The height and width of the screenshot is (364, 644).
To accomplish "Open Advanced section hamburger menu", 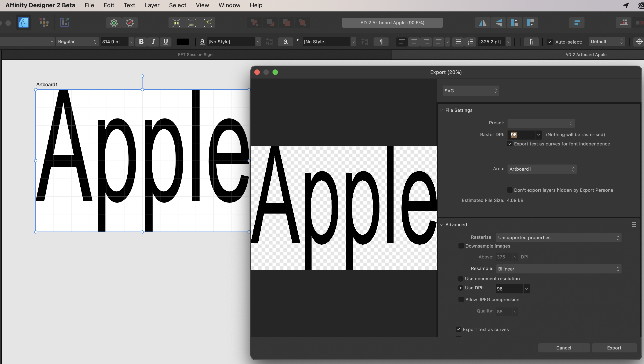I will point(634,224).
